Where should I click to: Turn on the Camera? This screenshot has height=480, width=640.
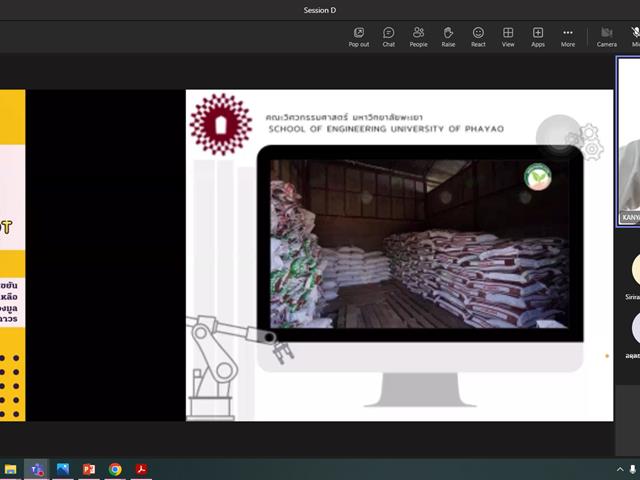pos(607,37)
